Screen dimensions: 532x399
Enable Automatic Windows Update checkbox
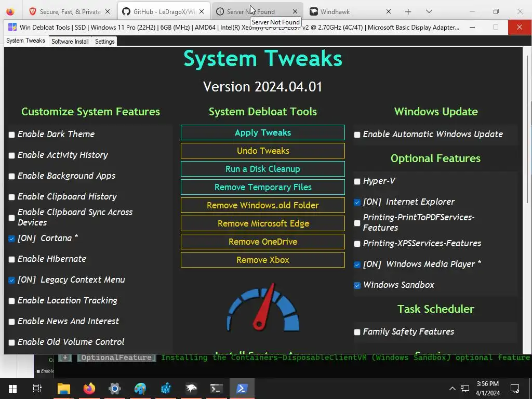pos(357,135)
